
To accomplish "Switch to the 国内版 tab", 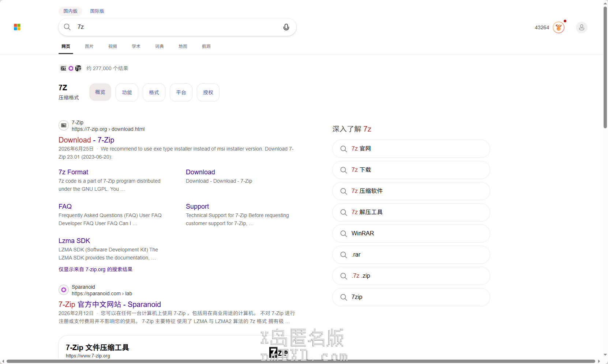I will 71,11.
